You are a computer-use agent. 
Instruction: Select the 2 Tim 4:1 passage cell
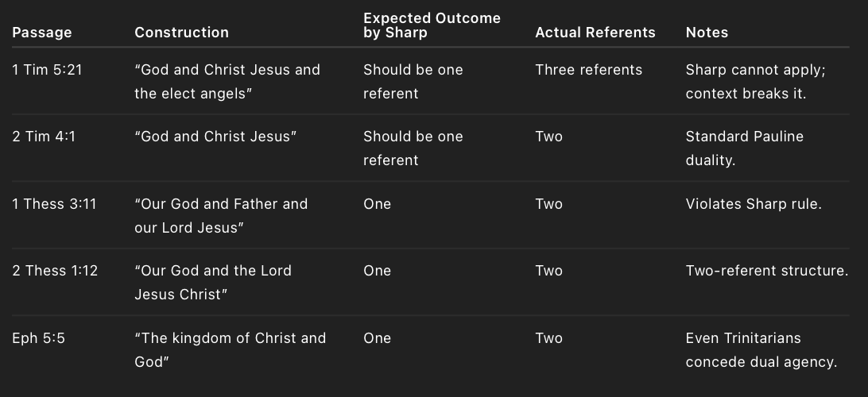tap(44, 137)
